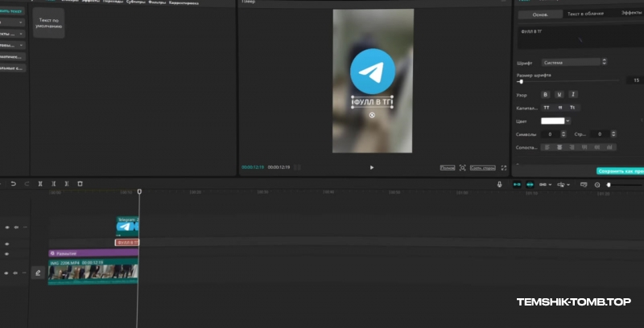Align text to the center

pyautogui.click(x=559, y=147)
